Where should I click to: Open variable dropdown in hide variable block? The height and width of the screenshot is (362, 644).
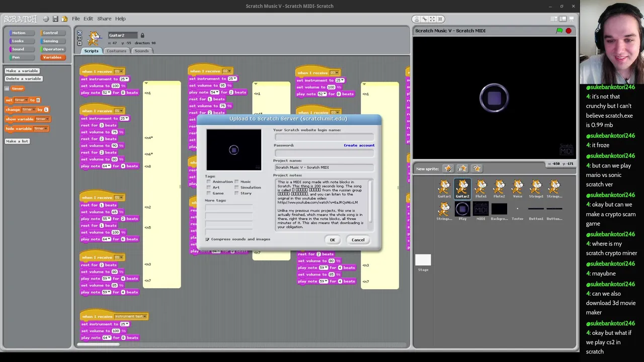(41, 129)
